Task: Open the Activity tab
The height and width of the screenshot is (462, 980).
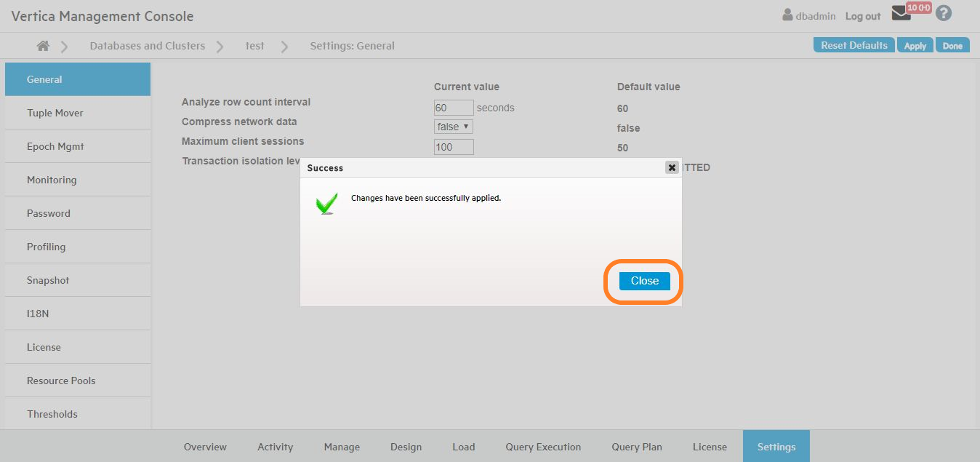Action: (x=275, y=447)
